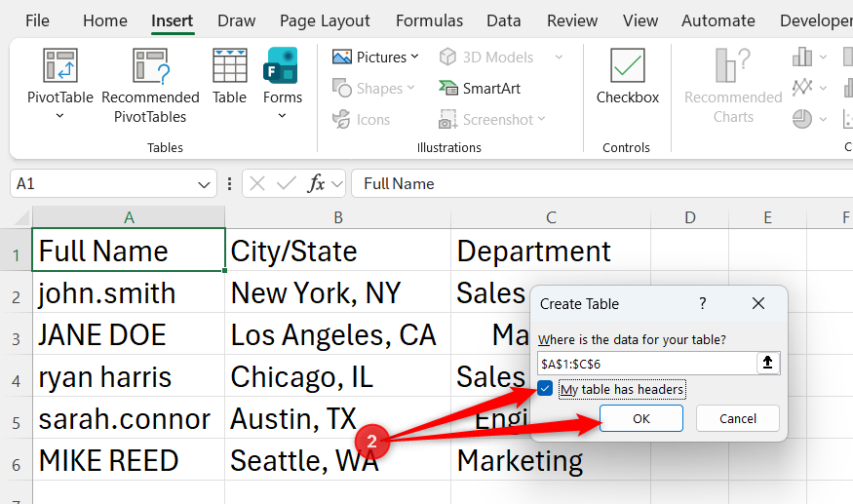Click the column chart icon
The image size is (853, 504).
(x=802, y=57)
